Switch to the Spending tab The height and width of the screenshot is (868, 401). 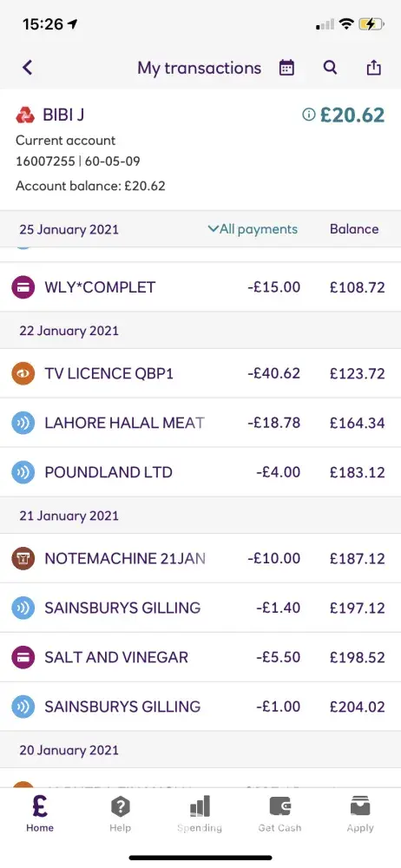[x=200, y=815]
